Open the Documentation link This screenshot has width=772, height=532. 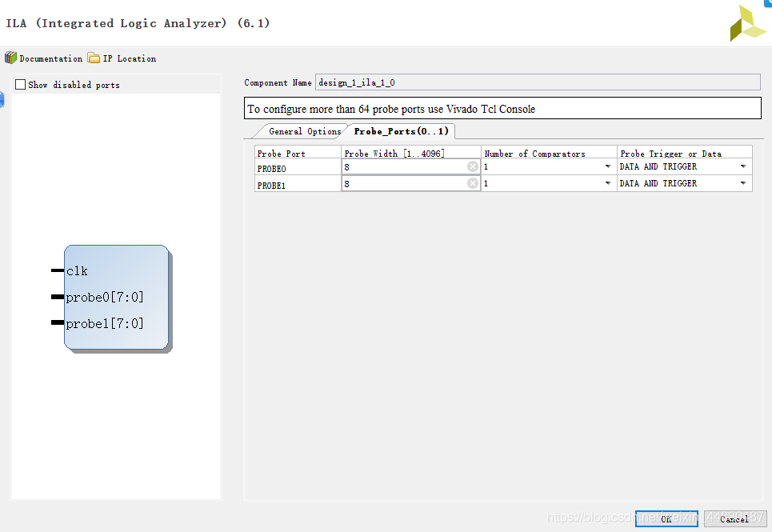tap(50, 58)
